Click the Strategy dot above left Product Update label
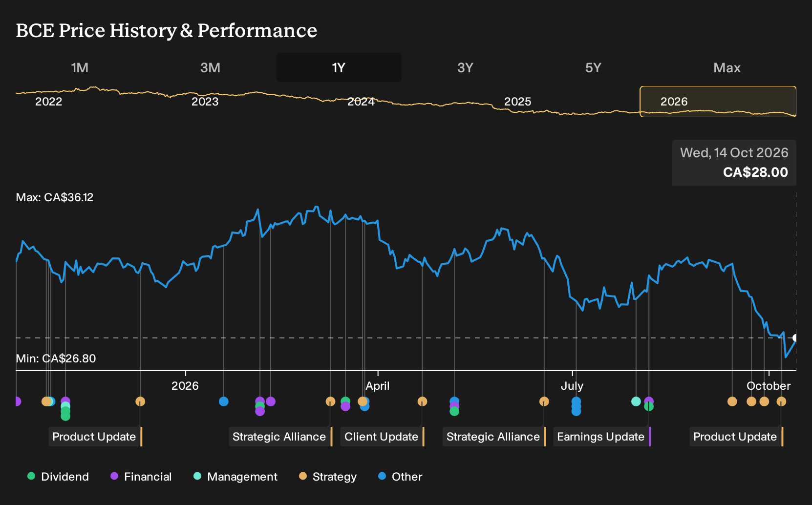Viewport: 812px width, 505px height. pos(140,401)
